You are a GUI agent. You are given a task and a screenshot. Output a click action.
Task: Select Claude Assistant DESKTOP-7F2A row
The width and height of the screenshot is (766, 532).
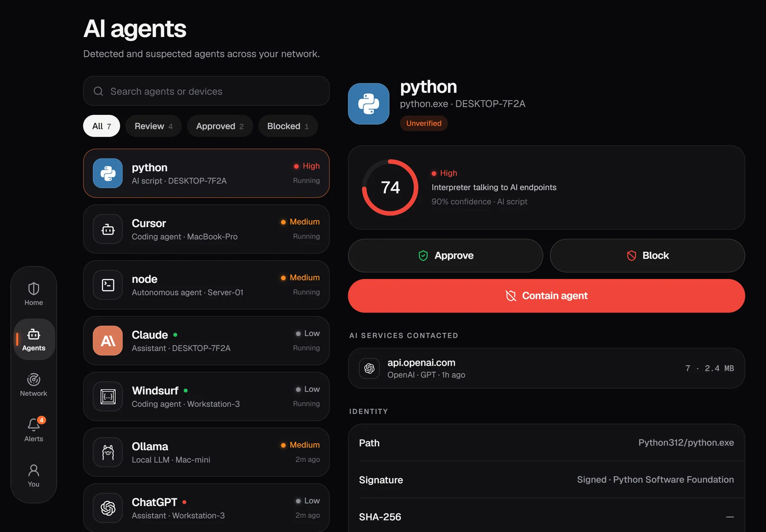(x=206, y=341)
